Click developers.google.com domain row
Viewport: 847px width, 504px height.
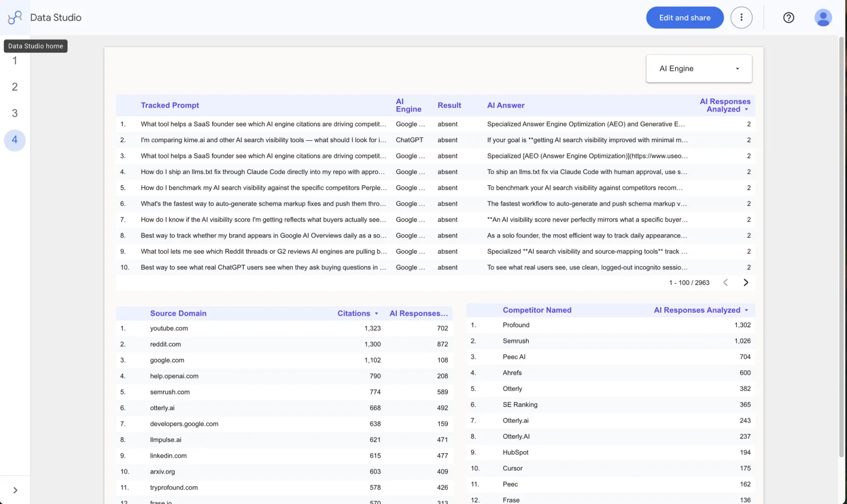pyautogui.click(x=284, y=424)
